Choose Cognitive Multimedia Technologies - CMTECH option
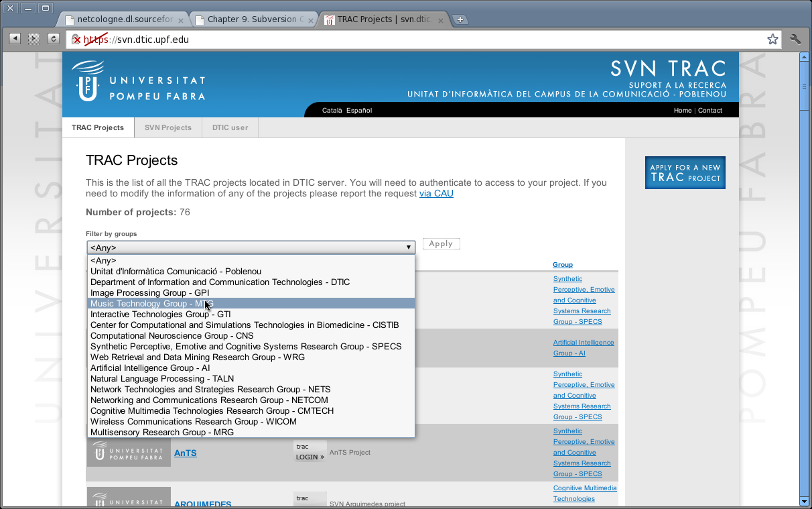The width and height of the screenshot is (812, 509). tap(251, 411)
